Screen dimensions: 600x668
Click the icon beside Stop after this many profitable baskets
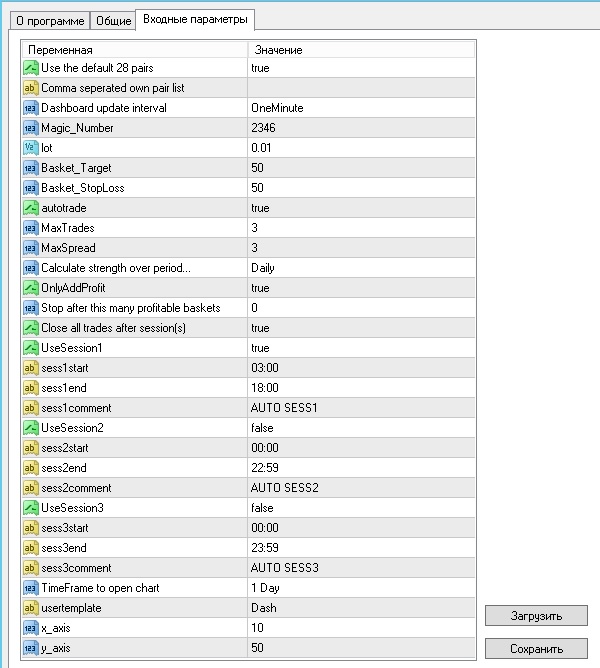click(x=31, y=308)
